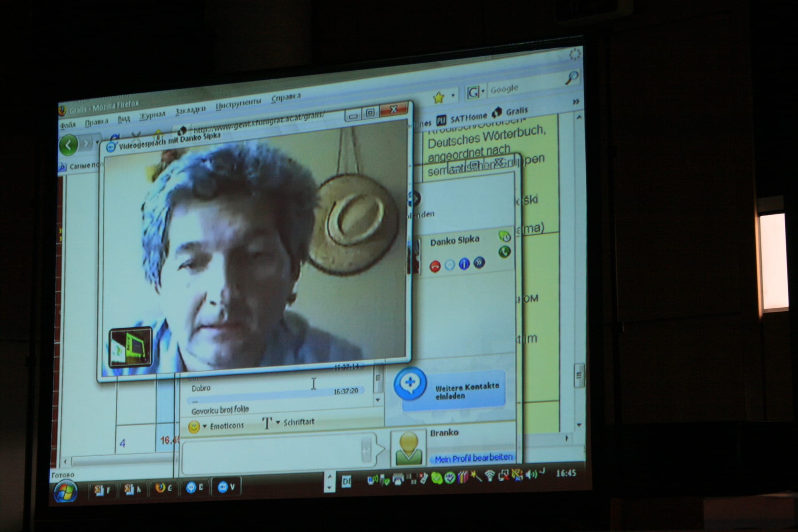Minimize the Videogespräch window

click(x=353, y=116)
